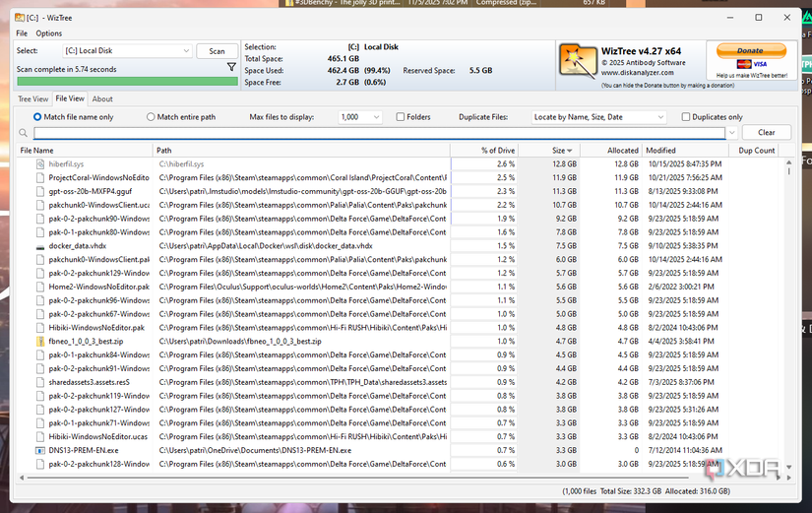Image resolution: width=812 pixels, height=513 pixels.
Task: Select the DNS13-PREM-EN.exe file name
Action: pos(84,450)
